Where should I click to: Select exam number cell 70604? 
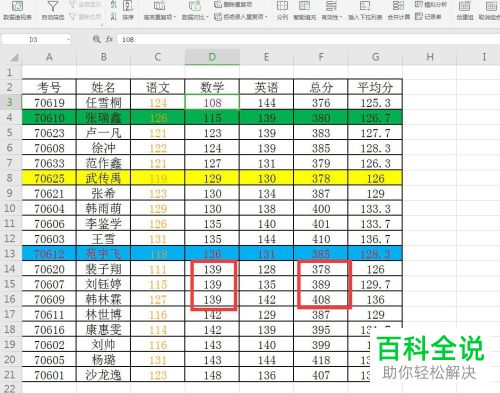(x=49, y=208)
